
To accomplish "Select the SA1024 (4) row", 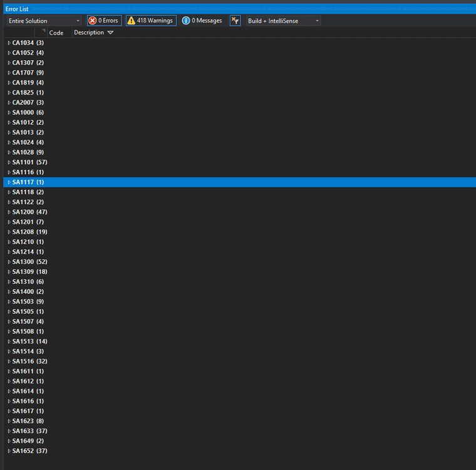I will click(x=239, y=142).
